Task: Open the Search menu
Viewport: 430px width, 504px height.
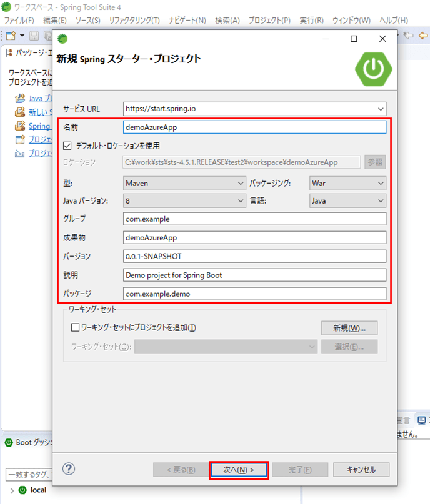Action: click(227, 21)
